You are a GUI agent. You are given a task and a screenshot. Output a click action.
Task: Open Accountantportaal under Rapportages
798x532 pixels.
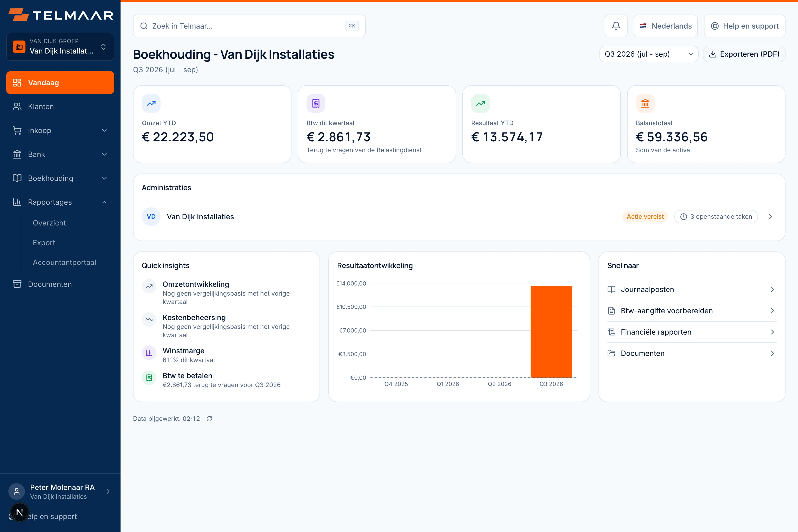coord(64,262)
